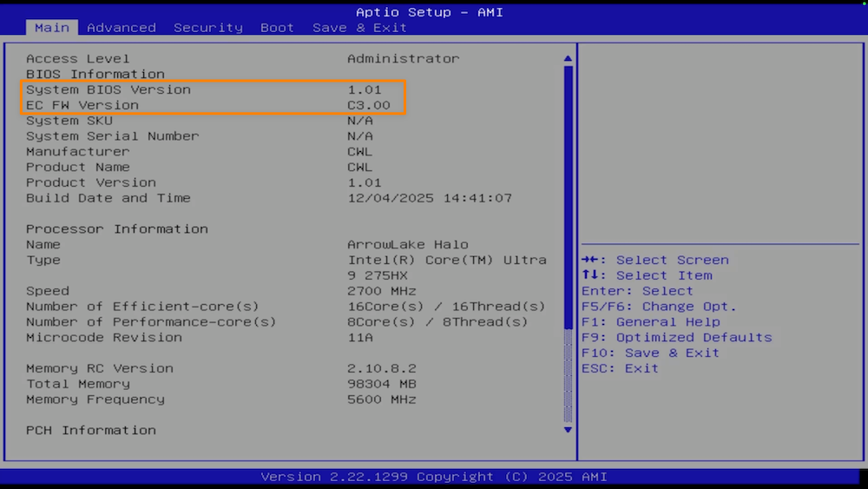
Task: Click the ESC: Exit hint
Action: tap(620, 369)
